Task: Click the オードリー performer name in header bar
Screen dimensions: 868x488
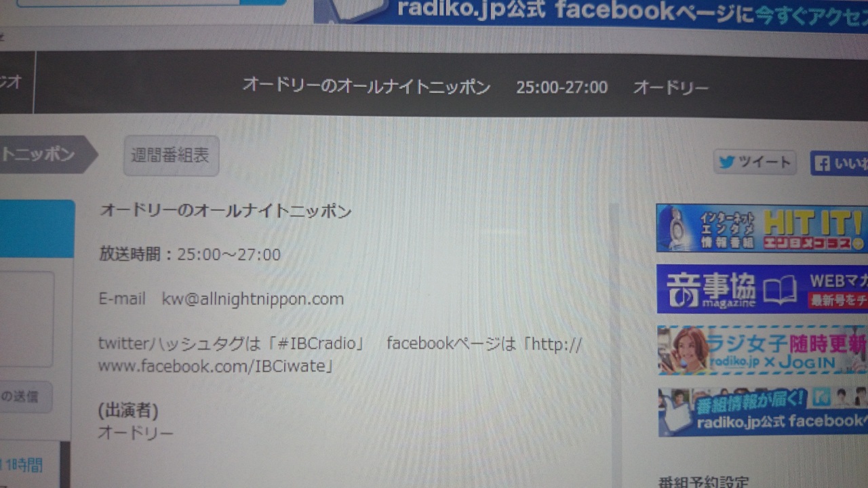Action: (x=671, y=88)
